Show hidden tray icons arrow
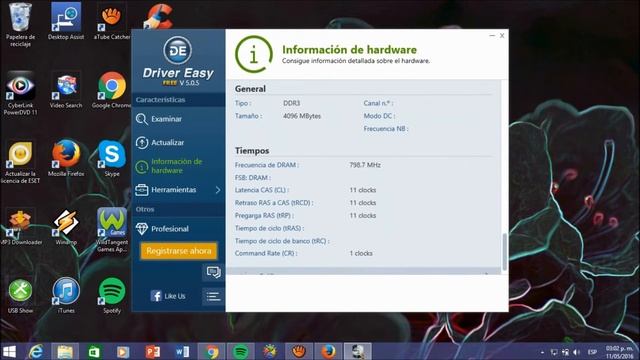 pos(542,352)
